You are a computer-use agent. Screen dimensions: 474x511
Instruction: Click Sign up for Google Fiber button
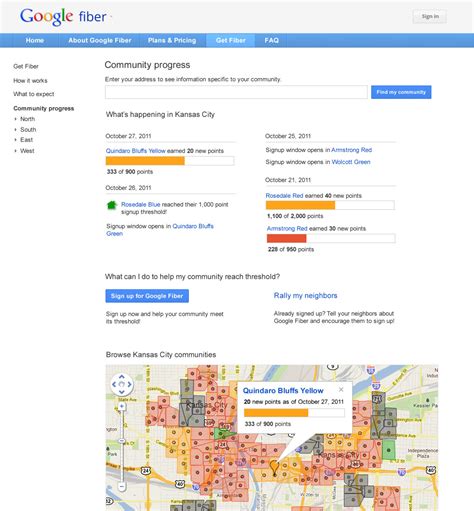[147, 296]
